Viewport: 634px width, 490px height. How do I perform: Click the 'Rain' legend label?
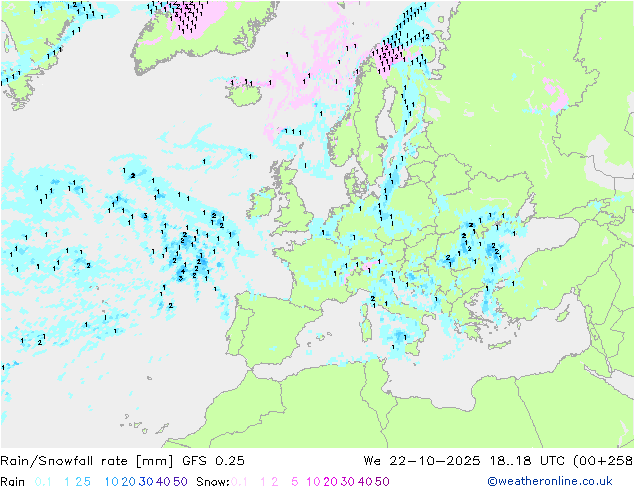[x=13, y=482]
